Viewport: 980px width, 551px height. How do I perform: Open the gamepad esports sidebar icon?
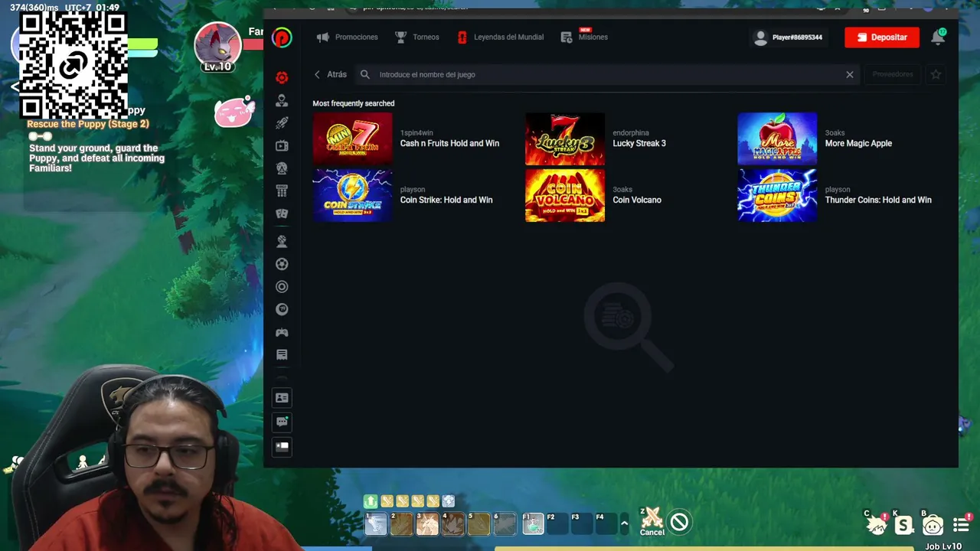[x=282, y=332]
